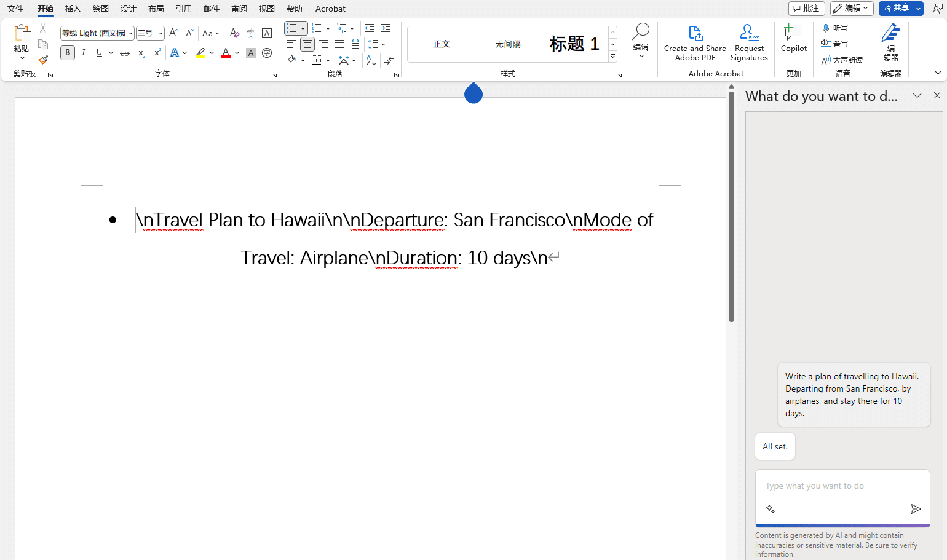The width and height of the screenshot is (947, 560).
Task: Click the Paste clipboard icon
Action: 22,34
